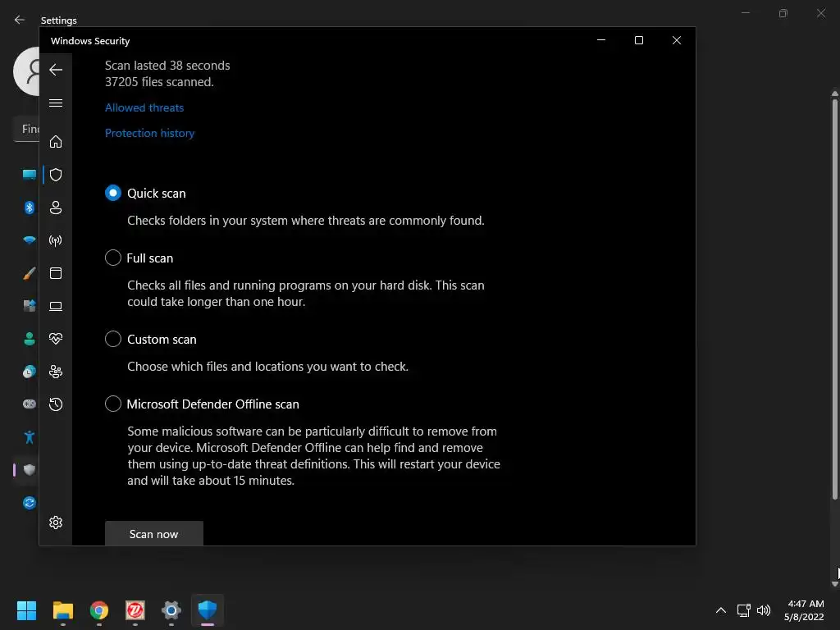Open the clock and date flyout
This screenshot has width=840, height=630.
(x=804, y=610)
